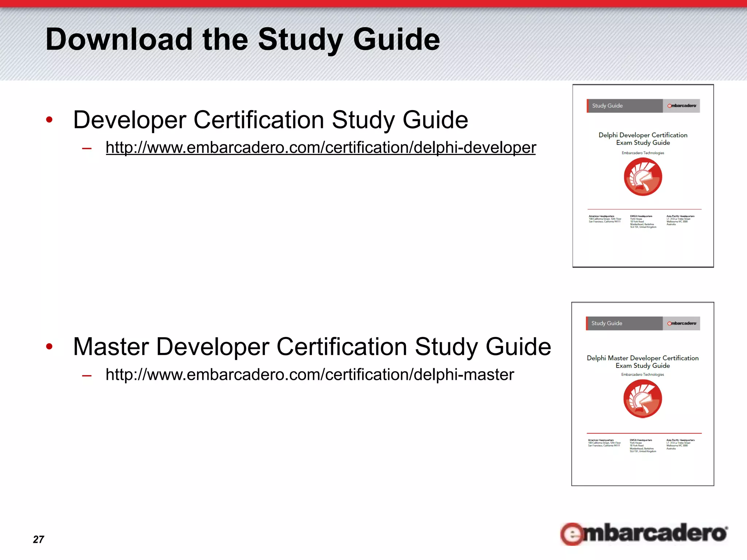747x560 pixels.
Task: Click the Embarcadero logo at bottom right
Action: coord(644,533)
